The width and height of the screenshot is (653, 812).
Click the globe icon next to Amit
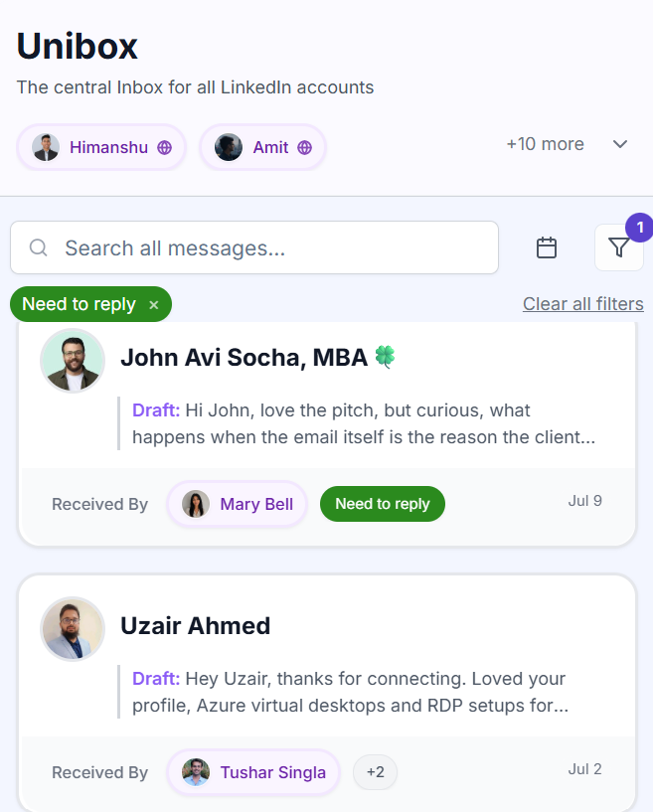304,147
